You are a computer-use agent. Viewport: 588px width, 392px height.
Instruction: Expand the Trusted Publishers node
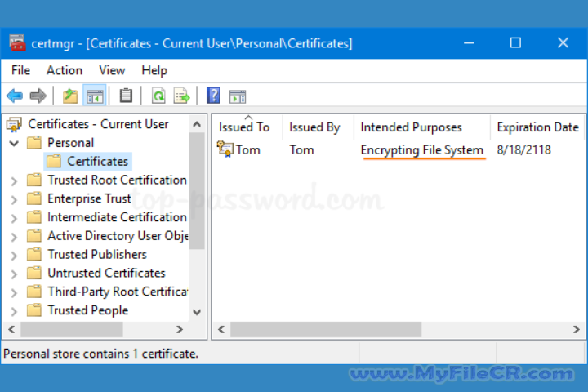tap(14, 256)
